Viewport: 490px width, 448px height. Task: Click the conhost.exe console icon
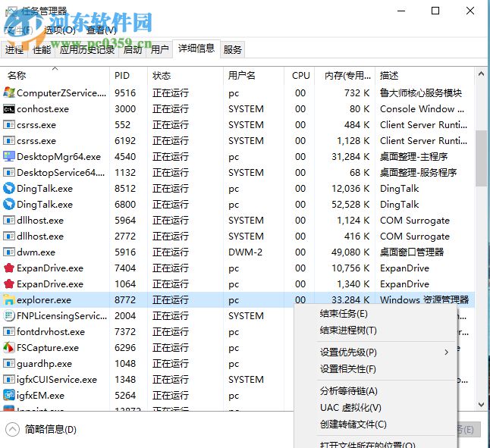click(9, 109)
